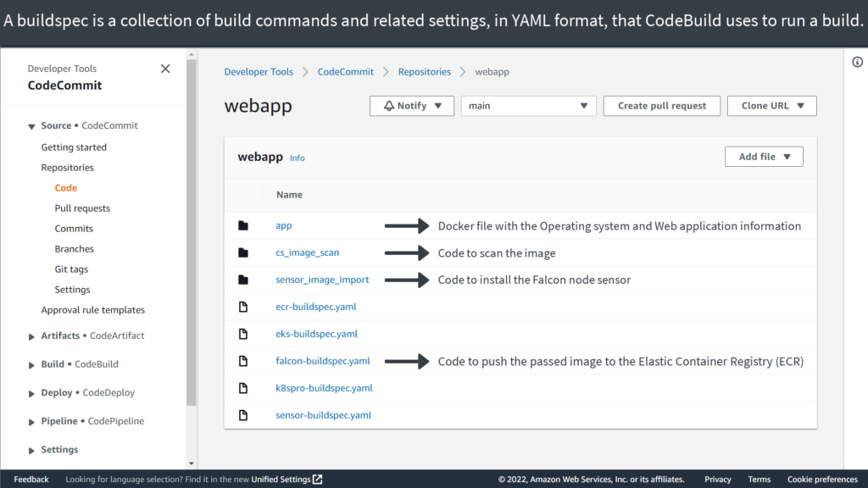
Task: Open the sensor_image_import folder
Action: (322, 280)
